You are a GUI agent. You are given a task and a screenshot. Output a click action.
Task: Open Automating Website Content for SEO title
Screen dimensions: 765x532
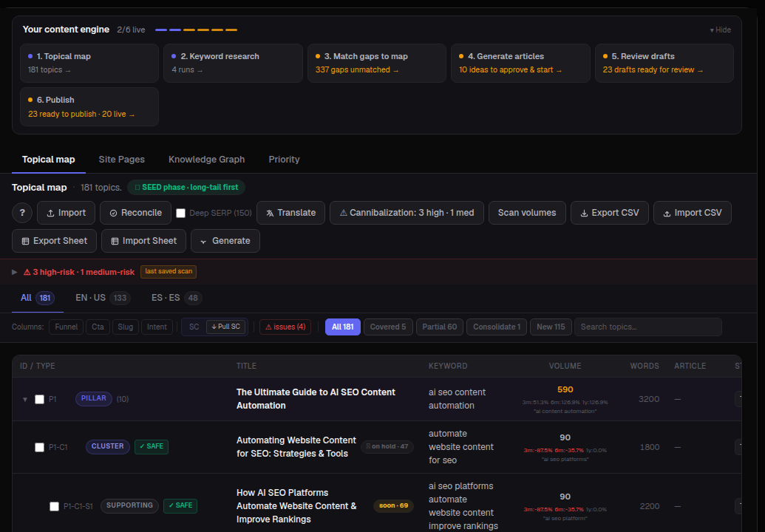tap(296, 447)
